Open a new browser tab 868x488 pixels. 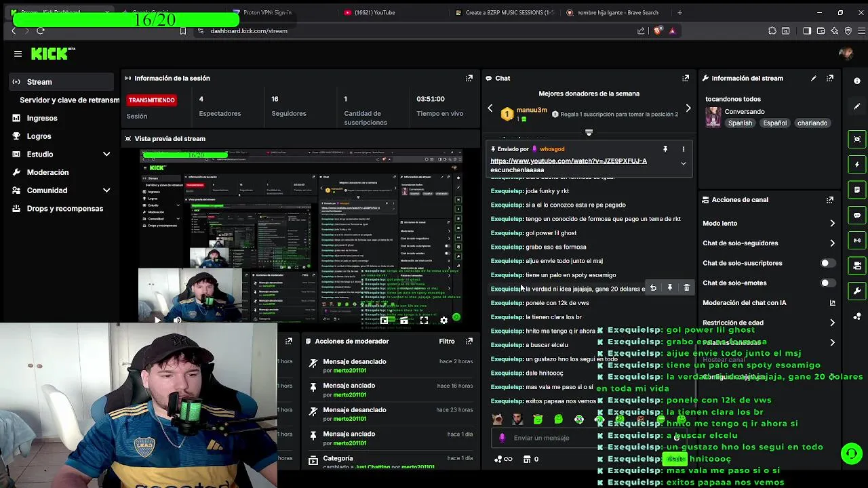click(x=680, y=12)
